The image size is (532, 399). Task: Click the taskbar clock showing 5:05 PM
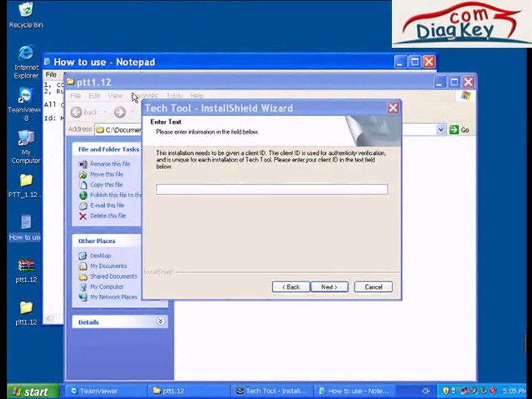coord(515,391)
